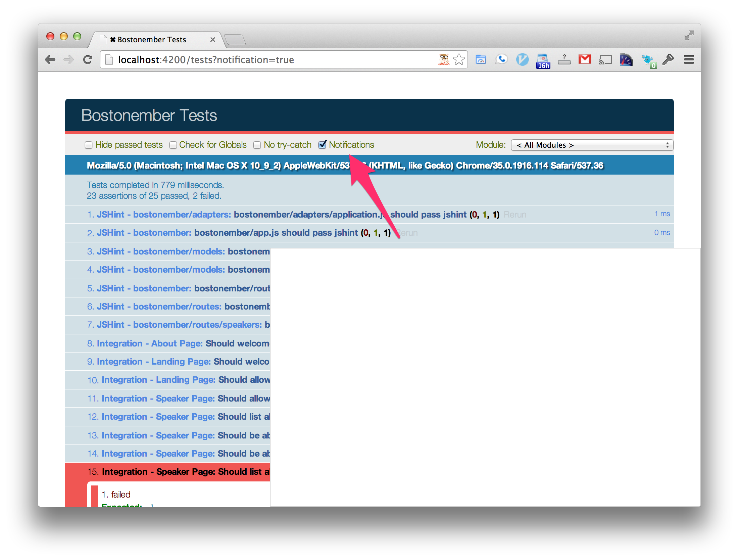Open the All Modules dropdown
This screenshot has width=739, height=560.
point(592,145)
